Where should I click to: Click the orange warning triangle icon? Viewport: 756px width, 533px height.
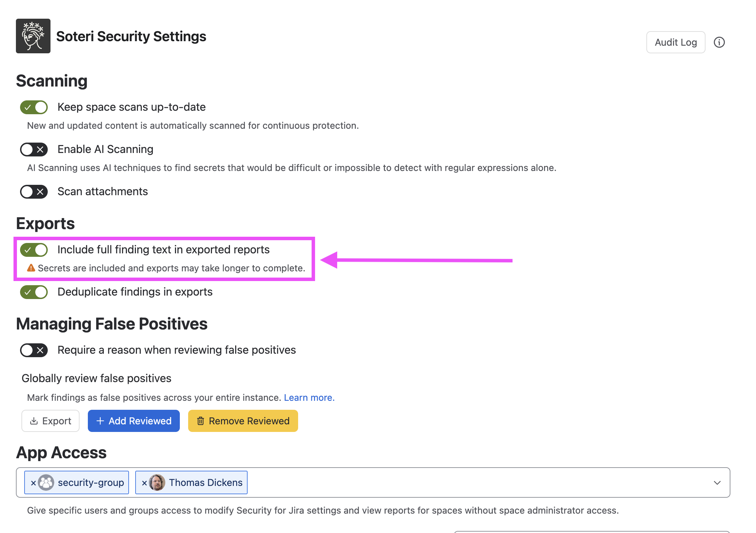31,268
